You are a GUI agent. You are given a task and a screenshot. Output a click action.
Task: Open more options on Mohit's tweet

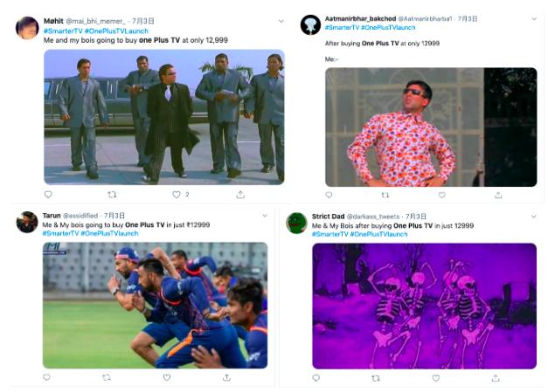point(281,20)
